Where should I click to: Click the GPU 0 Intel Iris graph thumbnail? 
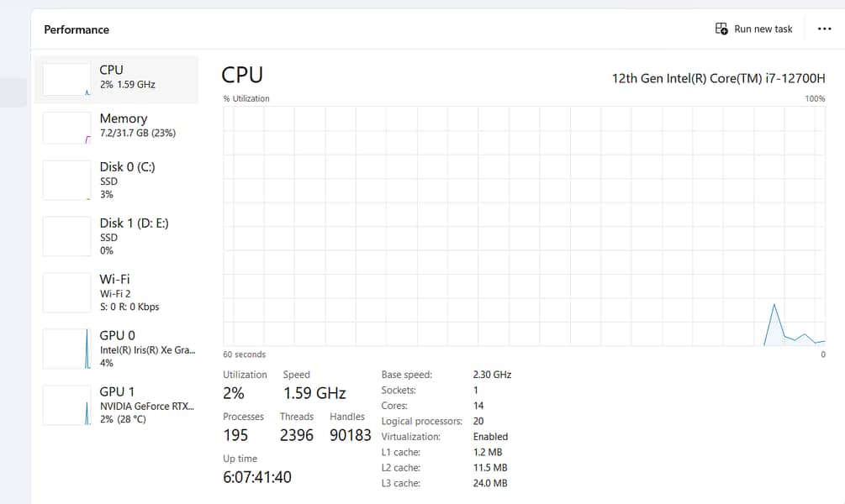click(66, 349)
